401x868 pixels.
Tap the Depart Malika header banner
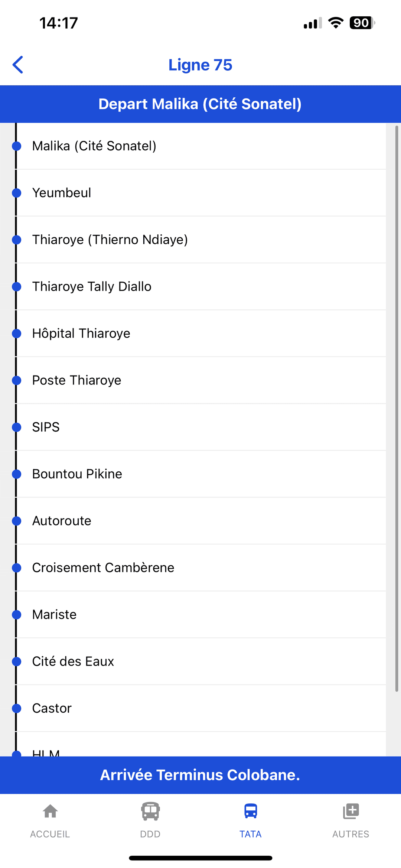tap(200, 104)
